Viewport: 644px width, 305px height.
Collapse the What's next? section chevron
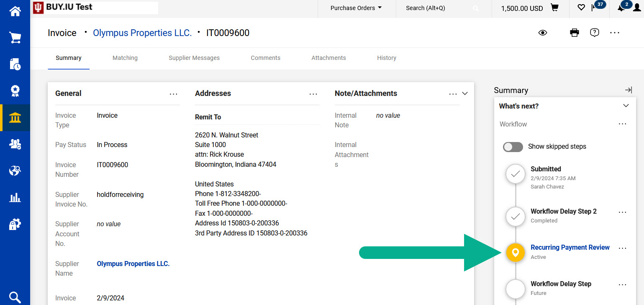626,106
